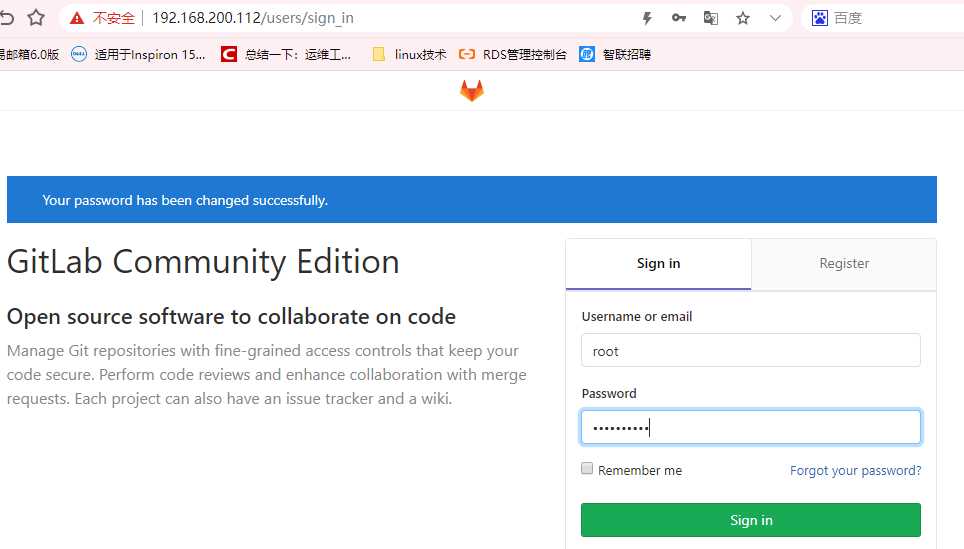Switch to the Register tab
The width and height of the screenshot is (964, 549).
844,264
